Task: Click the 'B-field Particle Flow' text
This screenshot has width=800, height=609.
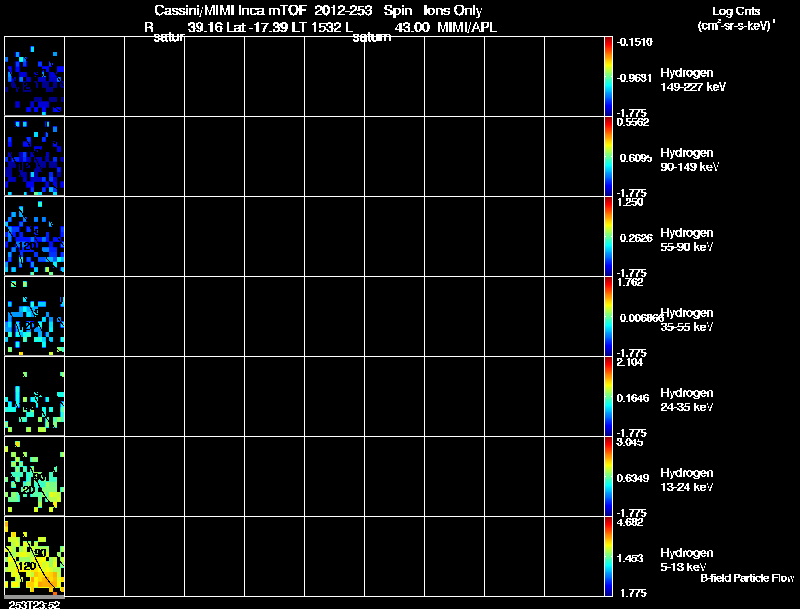Action: pos(747,578)
